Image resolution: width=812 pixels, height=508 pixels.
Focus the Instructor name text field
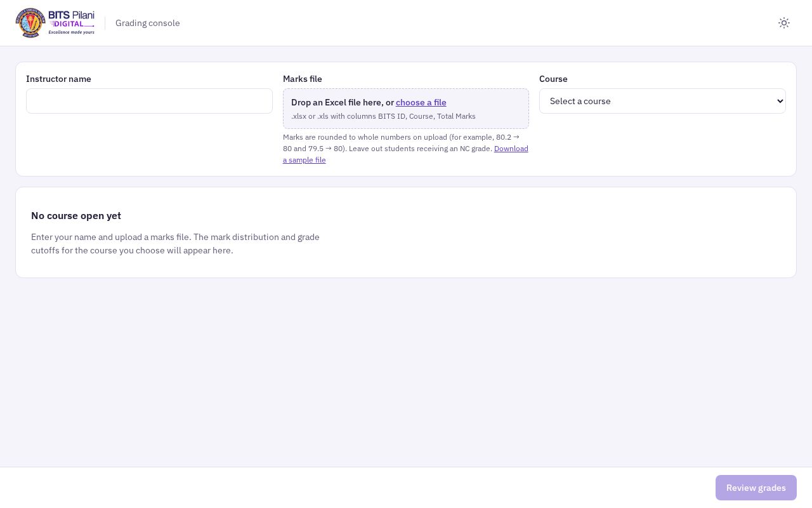149,101
